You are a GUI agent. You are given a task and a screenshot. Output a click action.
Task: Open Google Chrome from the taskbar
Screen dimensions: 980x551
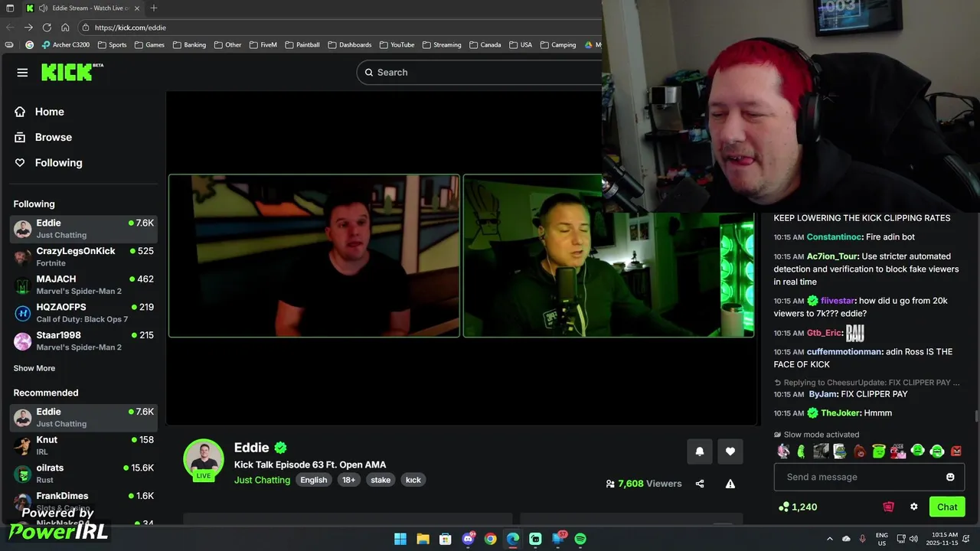tap(490, 539)
